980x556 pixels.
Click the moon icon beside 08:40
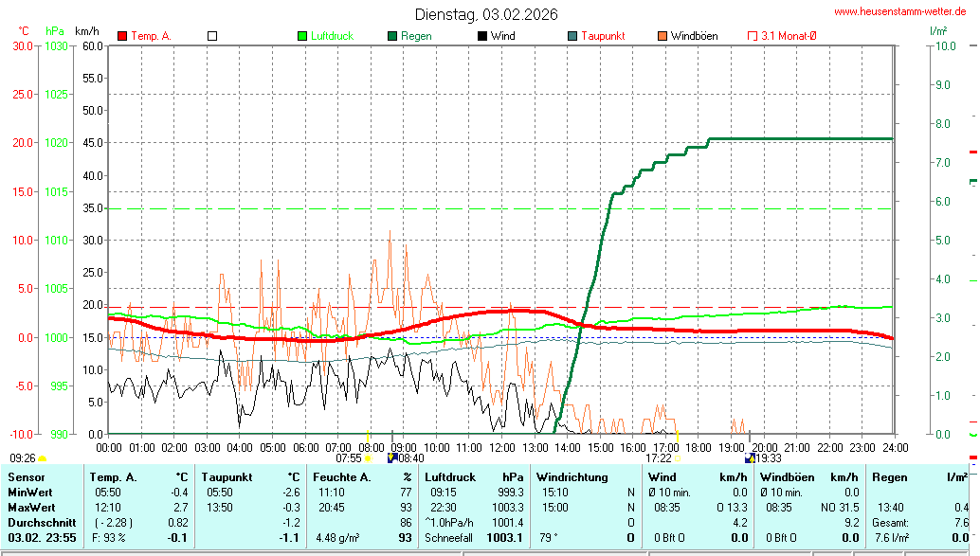(392, 458)
